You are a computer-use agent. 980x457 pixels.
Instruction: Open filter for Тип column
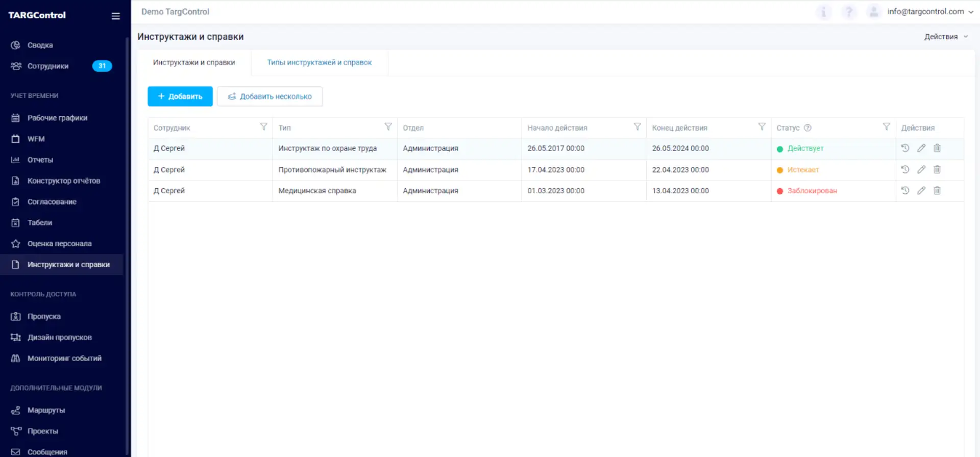[388, 127]
